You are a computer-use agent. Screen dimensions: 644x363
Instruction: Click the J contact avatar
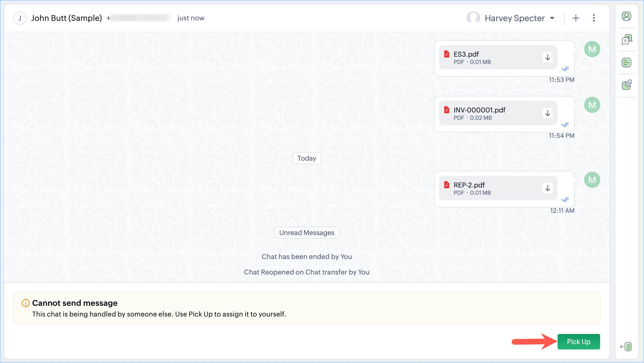pos(20,18)
